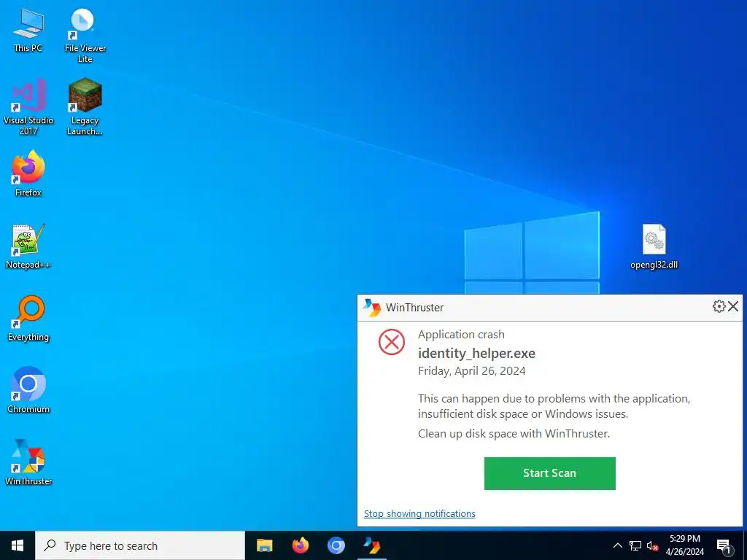Open the taskbar clock and date
Viewport: 747px width, 560px height.
pos(684,545)
